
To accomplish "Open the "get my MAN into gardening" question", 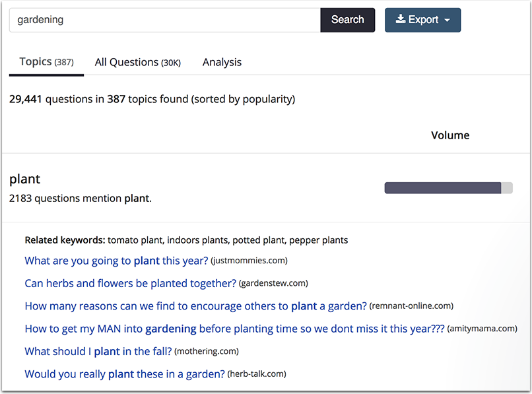I will click(234, 329).
